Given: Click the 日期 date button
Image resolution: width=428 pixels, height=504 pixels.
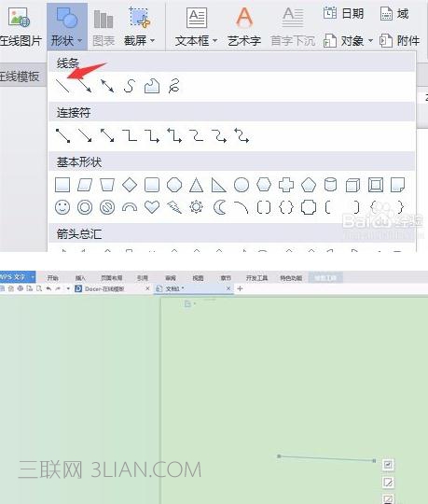Looking at the screenshot, I should (x=343, y=13).
